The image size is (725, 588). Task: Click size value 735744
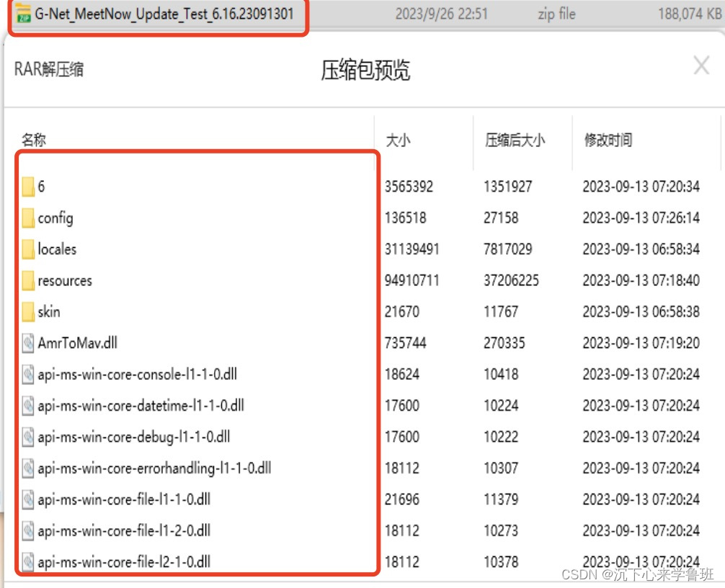click(406, 343)
